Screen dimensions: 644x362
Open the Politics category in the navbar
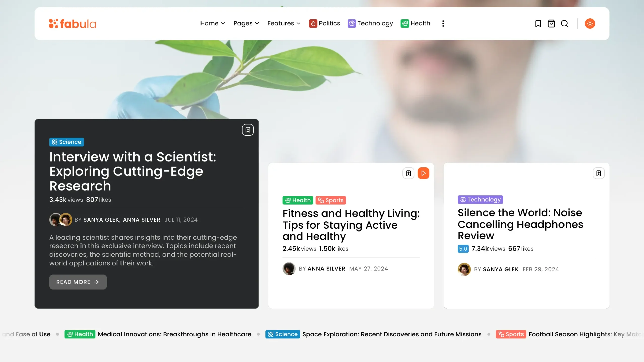click(x=325, y=23)
